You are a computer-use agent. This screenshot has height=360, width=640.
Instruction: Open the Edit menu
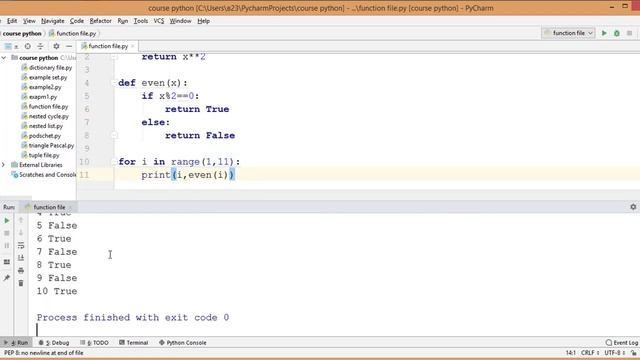tap(12, 21)
